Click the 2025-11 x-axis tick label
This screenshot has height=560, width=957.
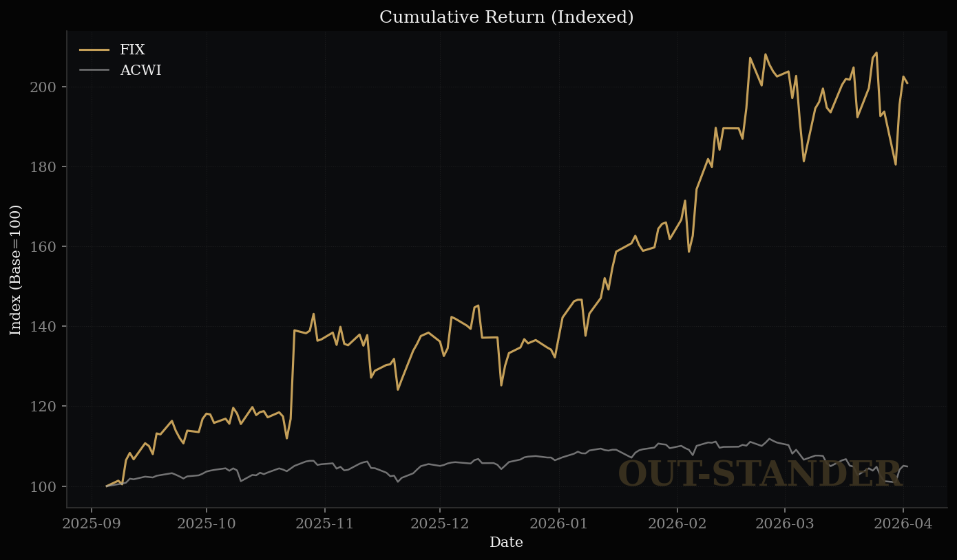(325, 524)
